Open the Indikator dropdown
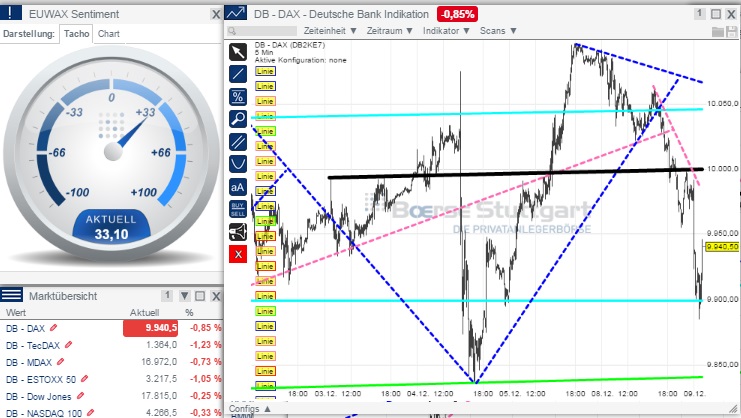The image size is (741, 418). [446, 31]
